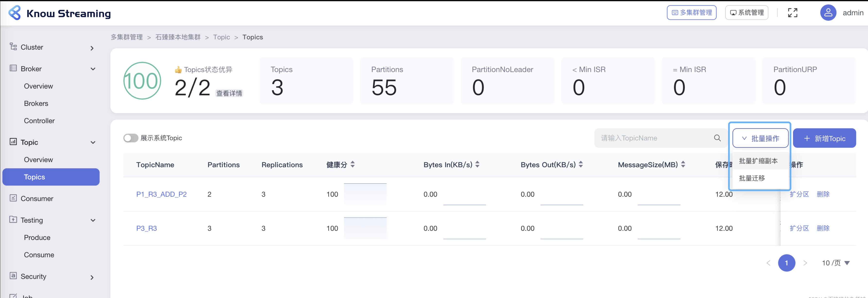Click 删除 for topic P3_R3

point(823,228)
